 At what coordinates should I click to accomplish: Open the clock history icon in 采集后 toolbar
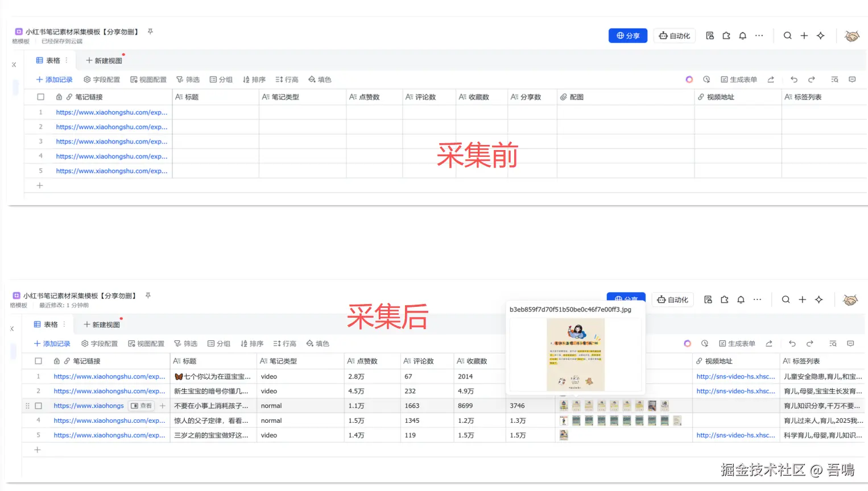coord(705,344)
